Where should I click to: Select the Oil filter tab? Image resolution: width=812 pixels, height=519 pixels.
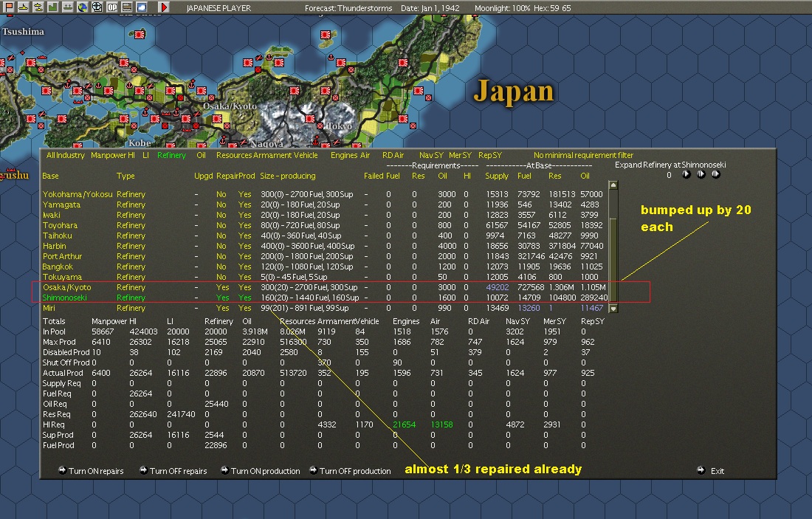click(x=201, y=155)
